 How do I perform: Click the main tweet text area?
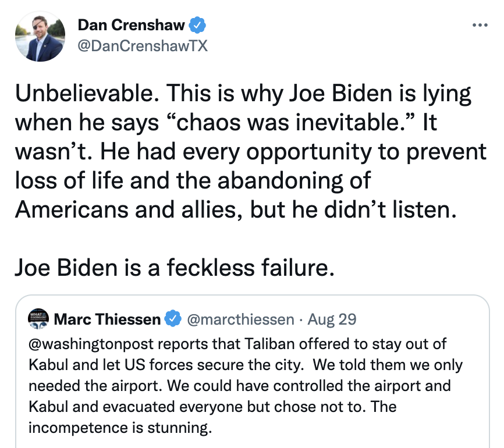(x=250, y=175)
